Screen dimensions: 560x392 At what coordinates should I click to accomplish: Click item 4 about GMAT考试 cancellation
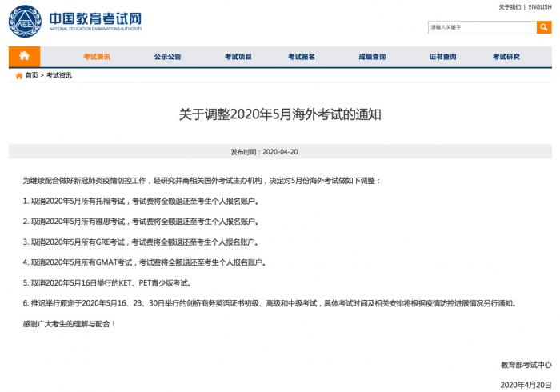tap(144, 262)
